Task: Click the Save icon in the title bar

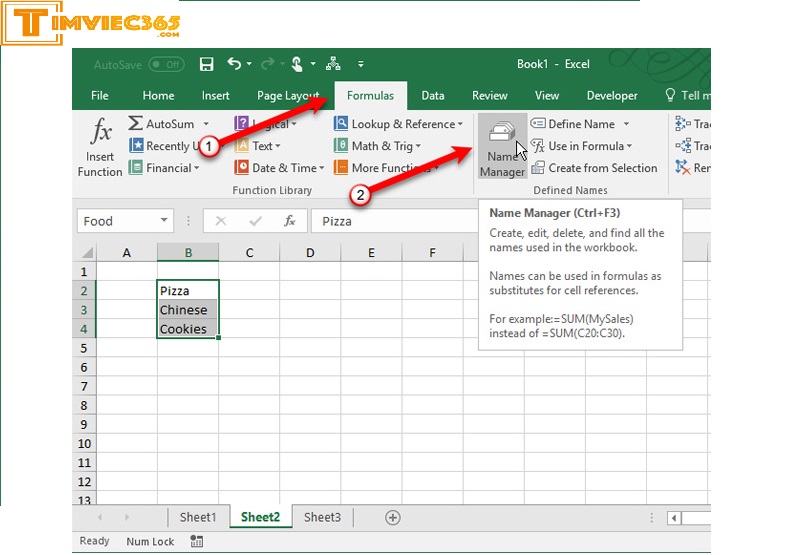Action: coord(206,64)
